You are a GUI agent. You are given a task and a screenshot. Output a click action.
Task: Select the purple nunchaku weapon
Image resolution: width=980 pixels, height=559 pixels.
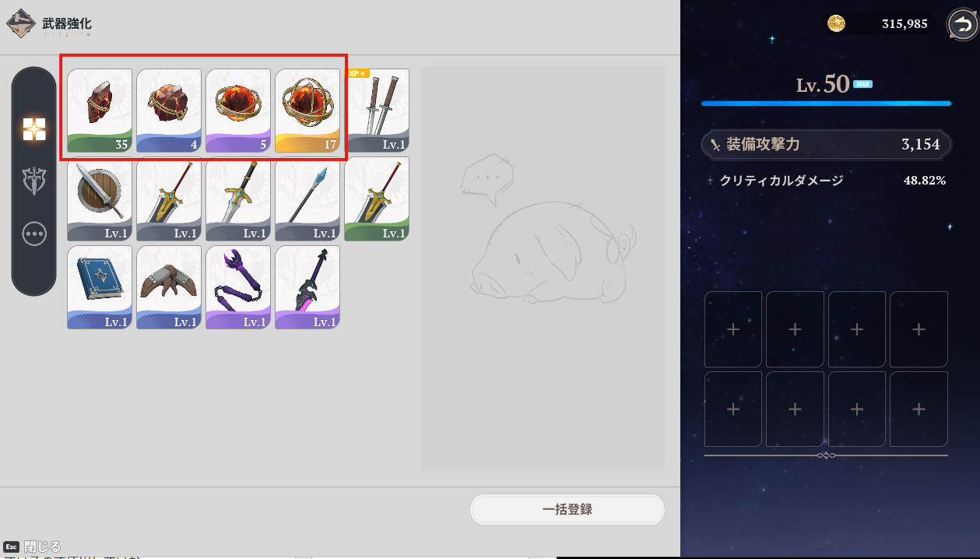click(238, 287)
